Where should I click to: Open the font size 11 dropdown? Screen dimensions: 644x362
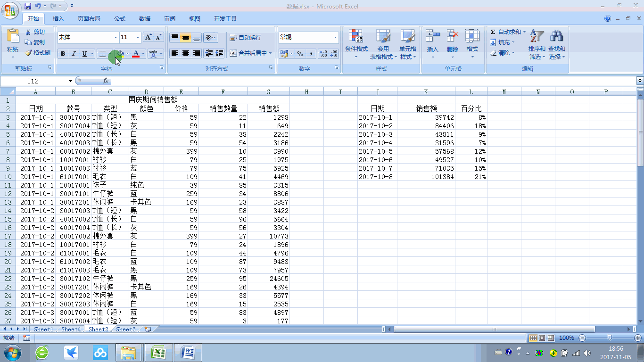(138, 37)
